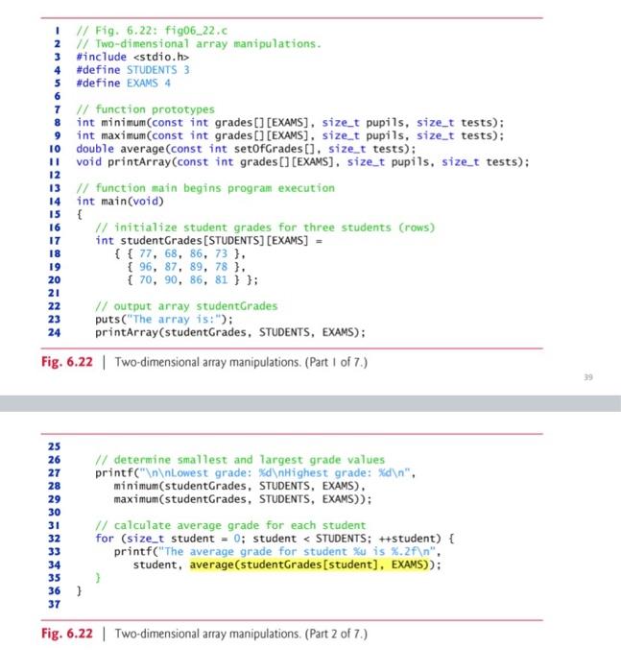
Task: Click the page number 39
Action: [588, 377]
